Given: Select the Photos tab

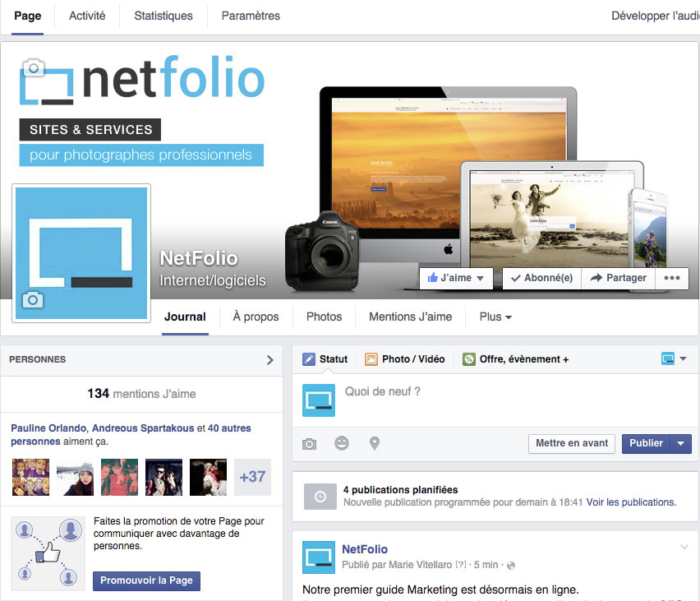Looking at the screenshot, I should pos(324,317).
